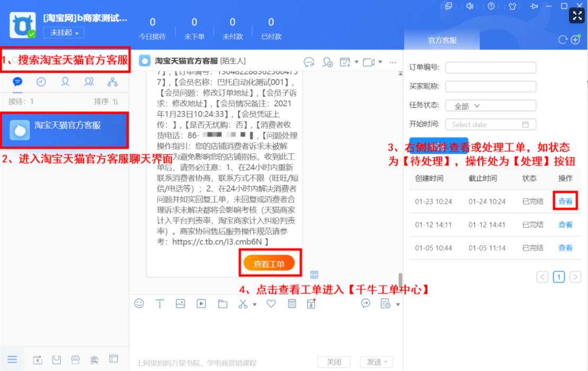The width and height of the screenshot is (588, 371).
Task: Click 查看 for the 01-05 10:44 order
Action: coord(565,248)
